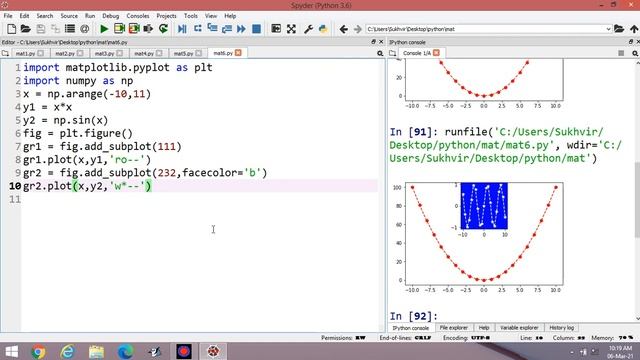The image size is (640, 360).
Task: Save the current file via toolbar
Action: (40, 29)
